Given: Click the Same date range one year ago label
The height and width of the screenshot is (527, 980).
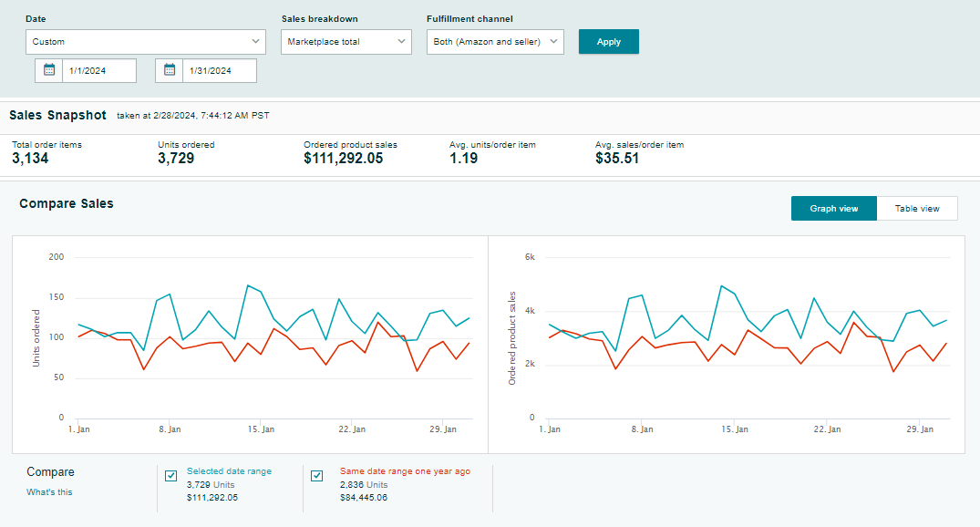Looking at the screenshot, I should (405, 471).
